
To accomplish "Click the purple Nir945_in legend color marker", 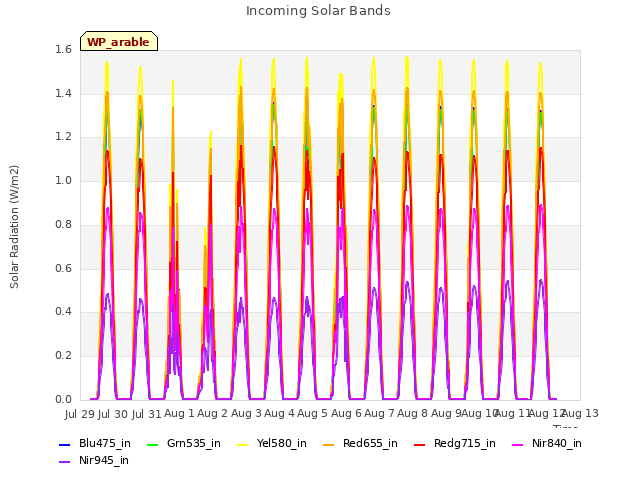I will click(64, 462).
